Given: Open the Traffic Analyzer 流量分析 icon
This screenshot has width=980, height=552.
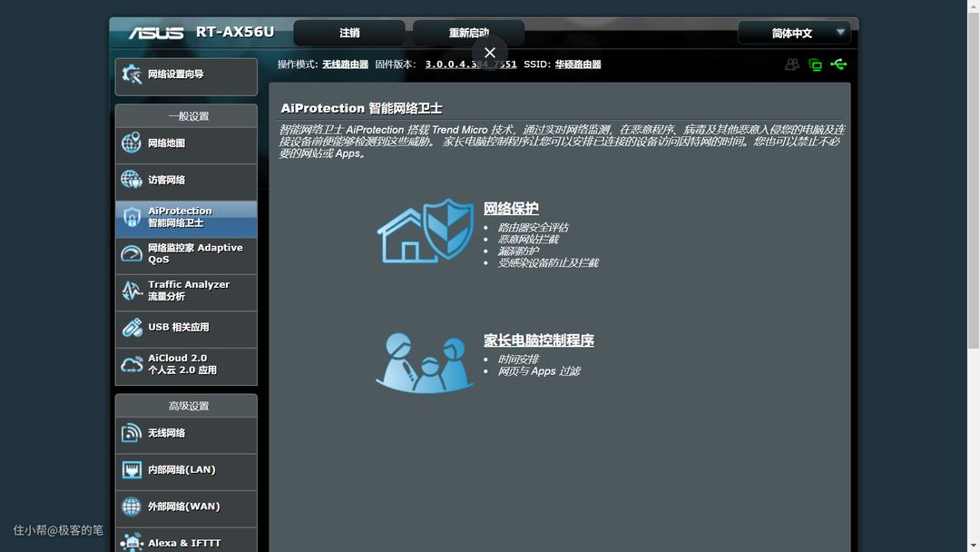Looking at the screenshot, I should pos(132,291).
